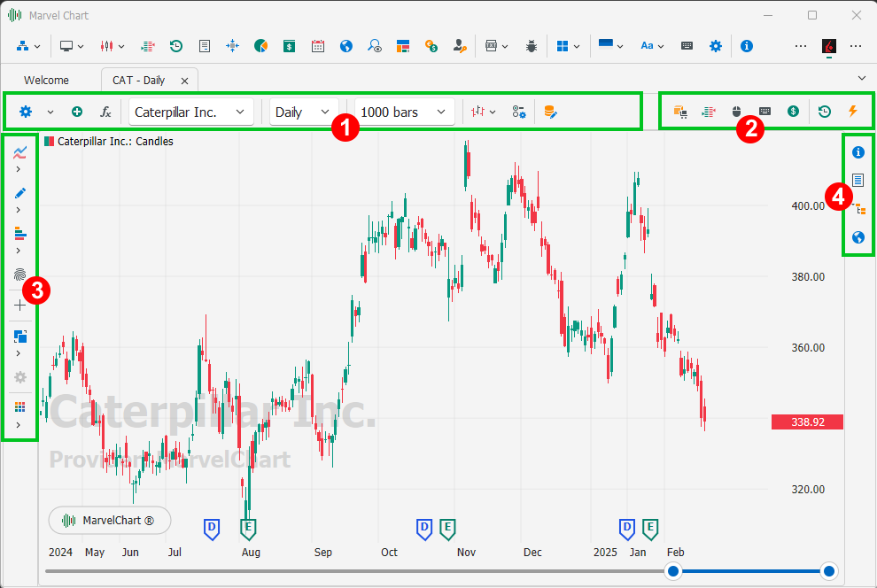This screenshot has height=588, width=877.
Task: Open the options list with gear icon
Action: (519, 112)
